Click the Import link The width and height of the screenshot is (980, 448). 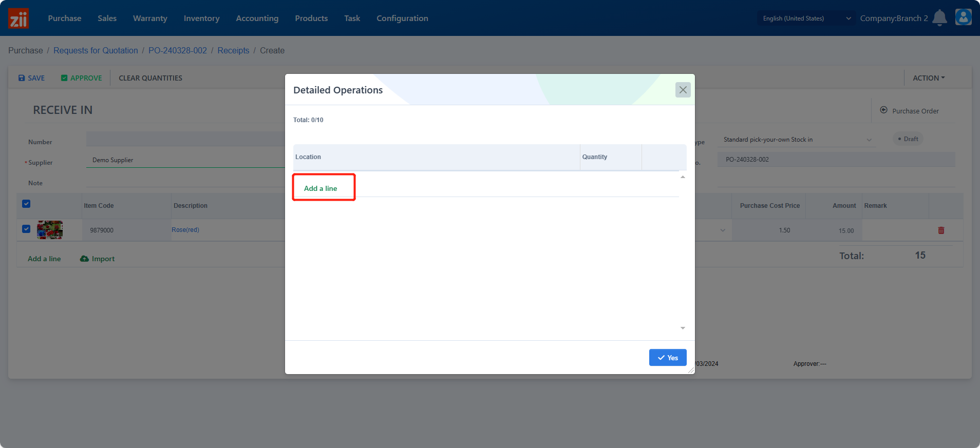point(97,259)
